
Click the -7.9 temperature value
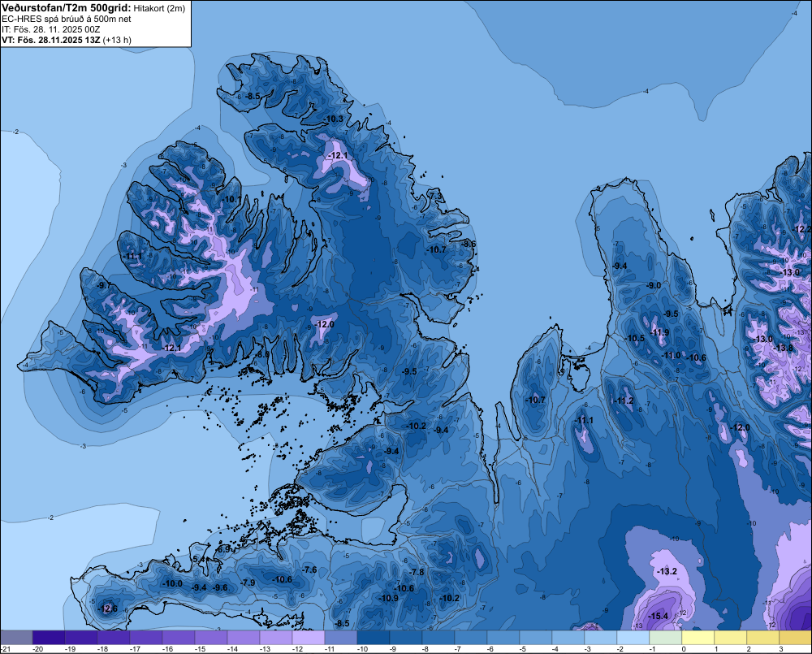248,583
